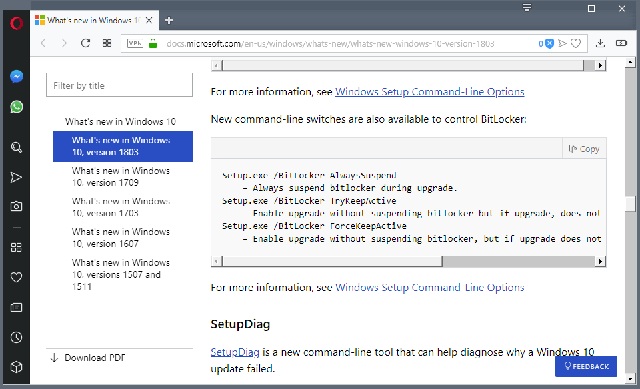Open upper Windows Setup Command-Line Options link
Image resolution: width=640 pixels, height=389 pixels.
click(429, 91)
